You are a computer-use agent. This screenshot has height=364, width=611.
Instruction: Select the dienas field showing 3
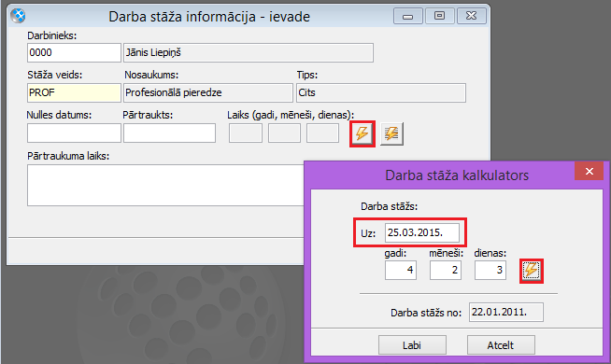click(x=490, y=270)
